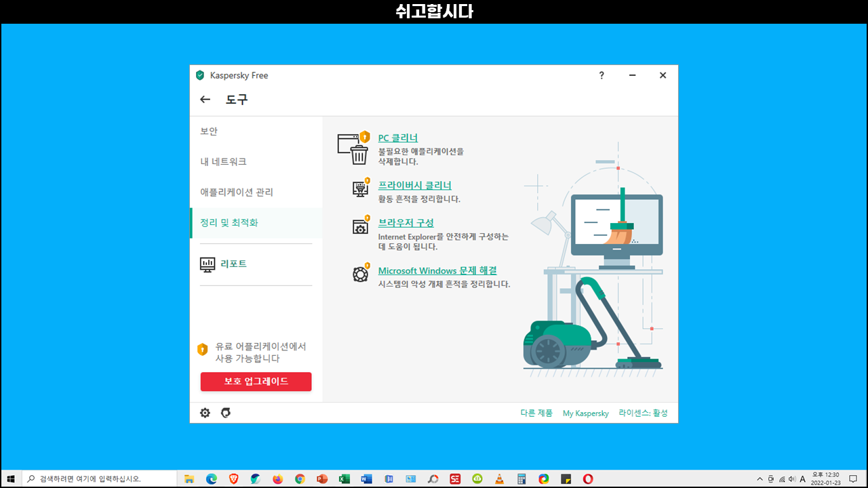Click the Windows Start button

[11, 479]
